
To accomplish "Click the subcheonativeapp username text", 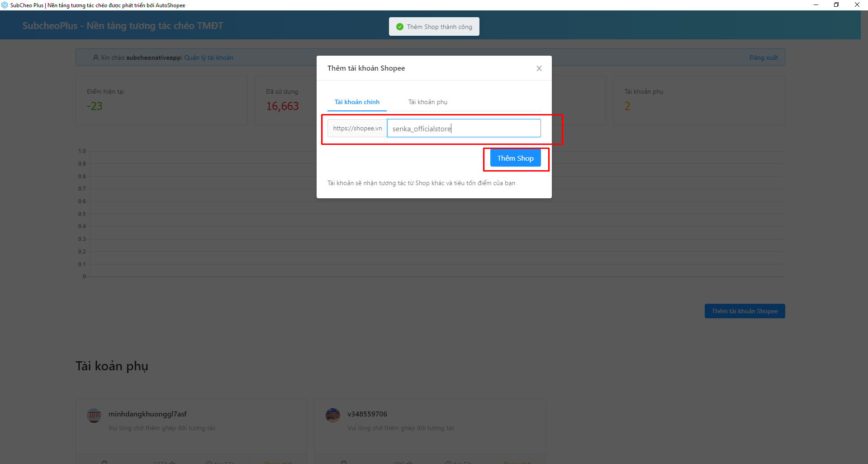I will coord(153,57).
